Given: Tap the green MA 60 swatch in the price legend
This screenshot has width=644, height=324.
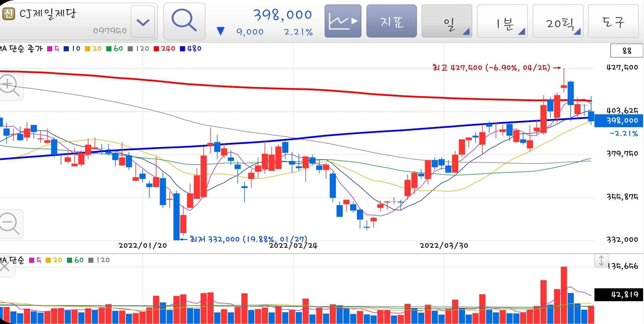Looking at the screenshot, I should [109, 49].
